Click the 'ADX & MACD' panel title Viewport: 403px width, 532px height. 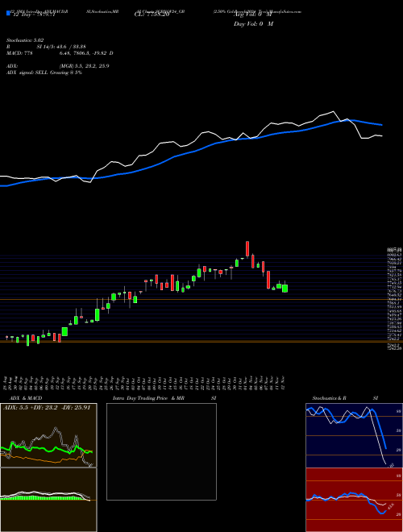click(26, 398)
